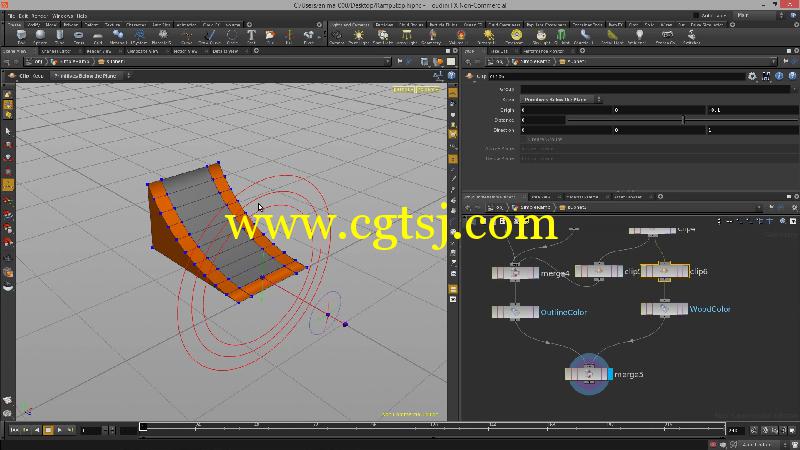Click the highlighted Stop playback button
This screenshot has width=800, height=450.
(48, 430)
